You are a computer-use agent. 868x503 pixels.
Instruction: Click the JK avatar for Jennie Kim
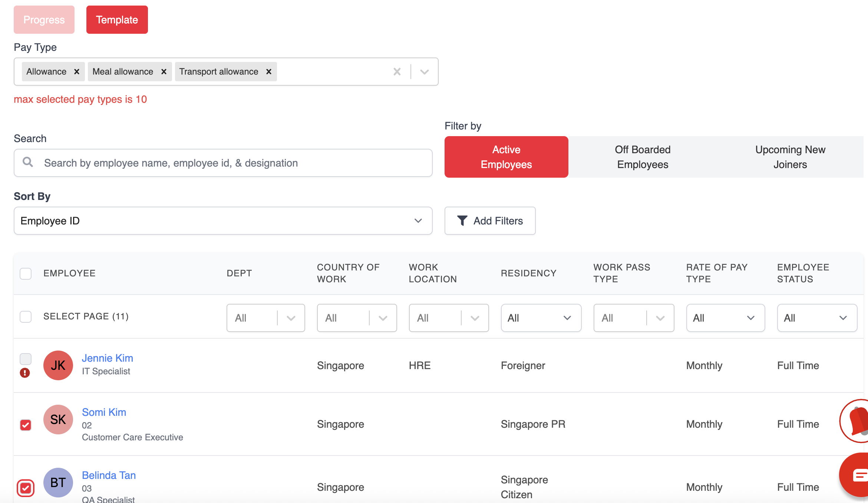[58, 365]
